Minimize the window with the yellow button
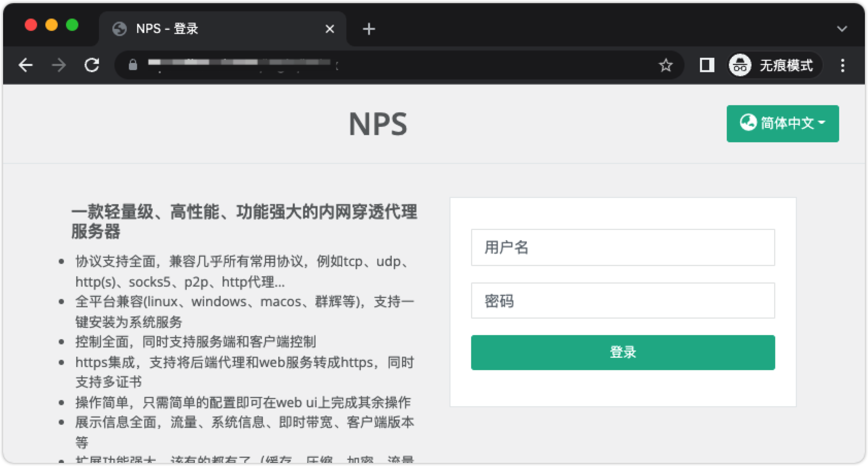The height and width of the screenshot is (466, 868). tap(52, 25)
